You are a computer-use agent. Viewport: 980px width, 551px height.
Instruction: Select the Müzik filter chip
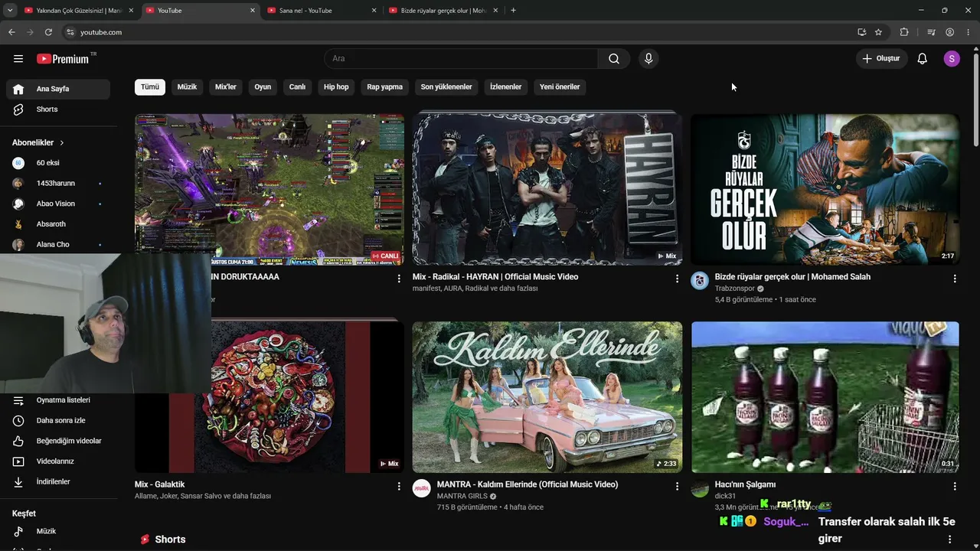point(187,86)
